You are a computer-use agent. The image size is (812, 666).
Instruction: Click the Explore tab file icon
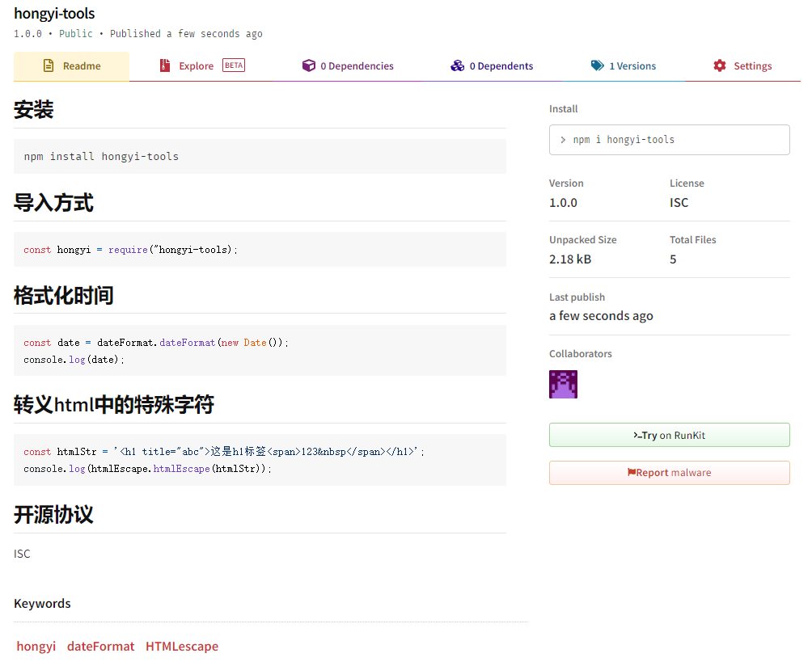pos(165,66)
